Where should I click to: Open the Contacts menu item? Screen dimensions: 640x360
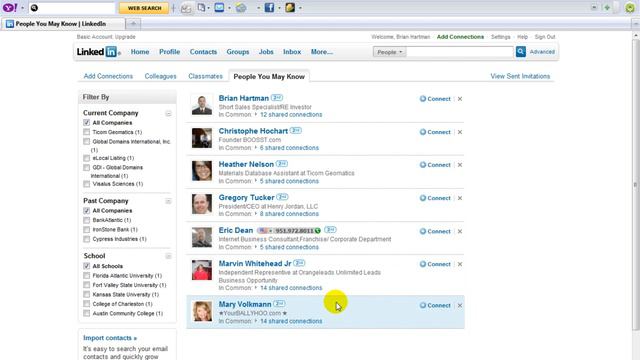pos(203,52)
